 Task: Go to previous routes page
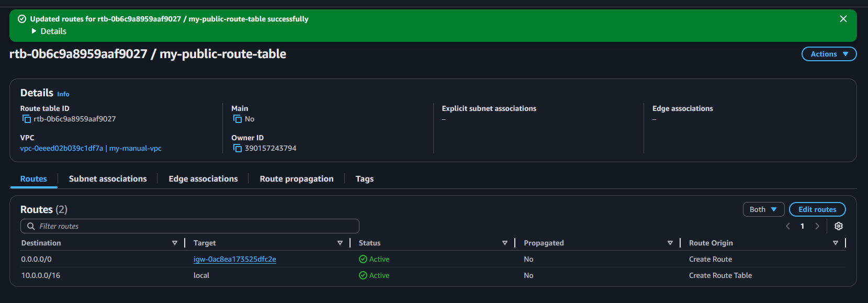coord(788,226)
